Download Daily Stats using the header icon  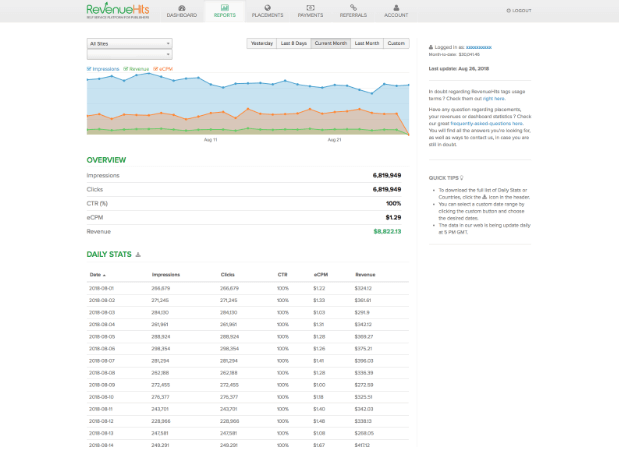click(x=138, y=255)
